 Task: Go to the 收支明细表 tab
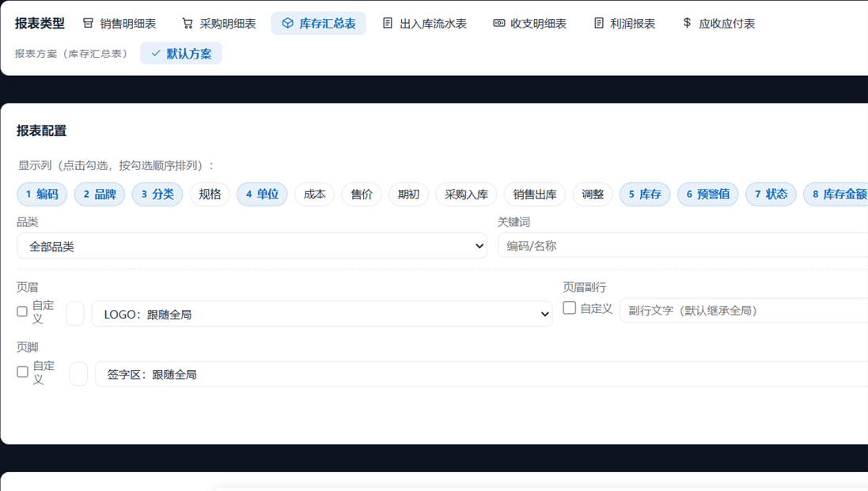point(530,23)
